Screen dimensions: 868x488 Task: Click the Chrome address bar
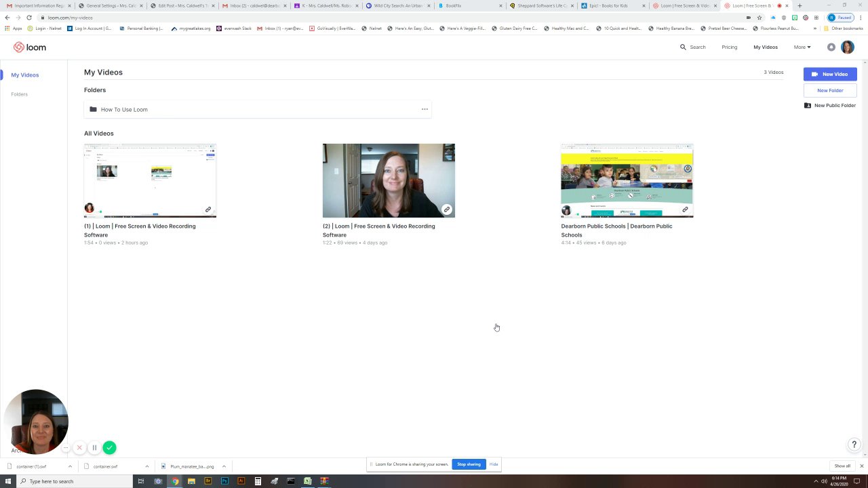point(393,18)
